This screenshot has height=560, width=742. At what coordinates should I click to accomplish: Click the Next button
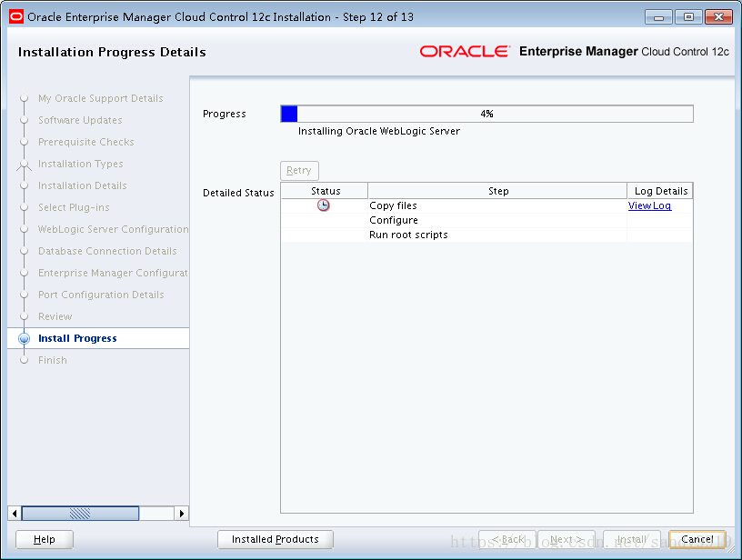click(x=567, y=539)
